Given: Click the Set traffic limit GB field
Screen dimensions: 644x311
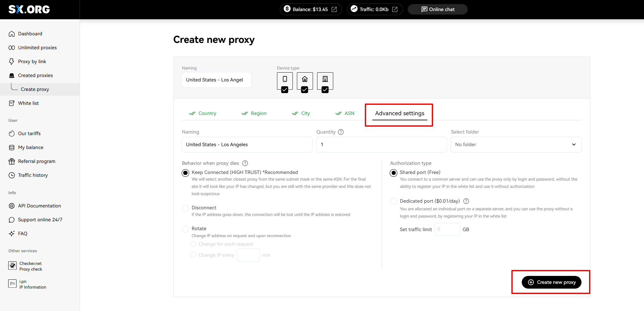Looking at the screenshot, I should (447, 230).
